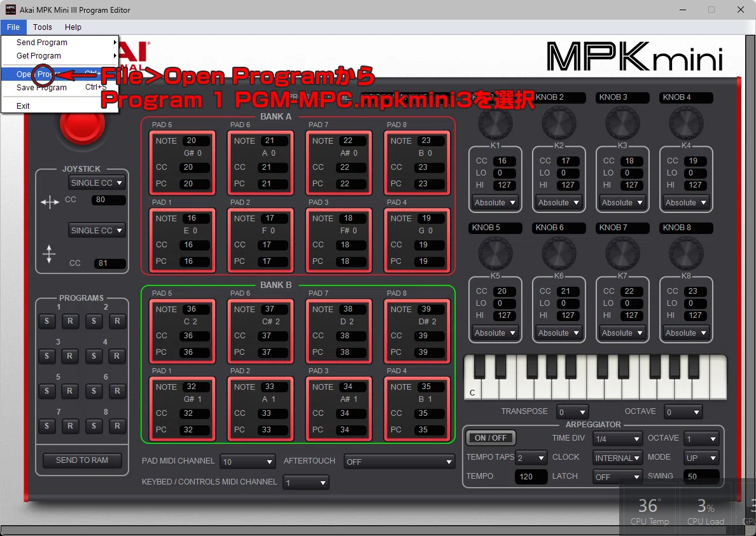The height and width of the screenshot is (536, 756).
Task: Open PAD MIDI CHANNEL dropdown
Action: (248, 462)
